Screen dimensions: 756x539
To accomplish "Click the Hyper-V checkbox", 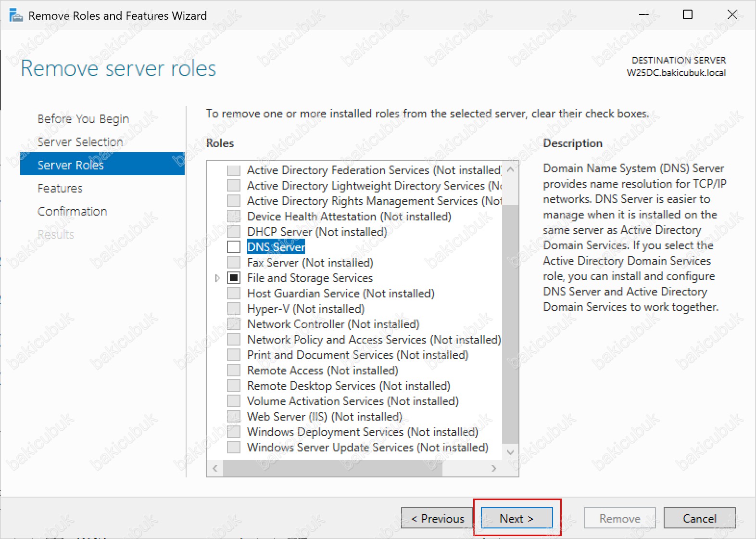I will [x=234, y=308].
